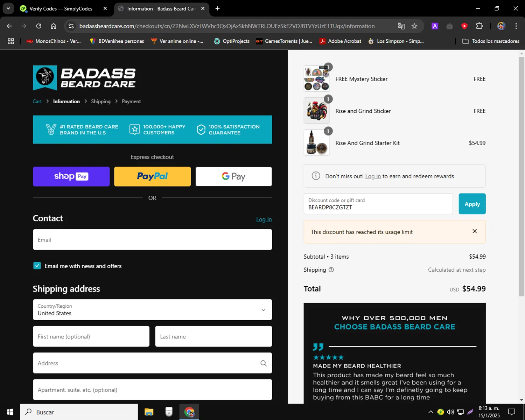
Task: Click Log in link in rewards notice
Action: pyautogui.click(x=373, y=176)
